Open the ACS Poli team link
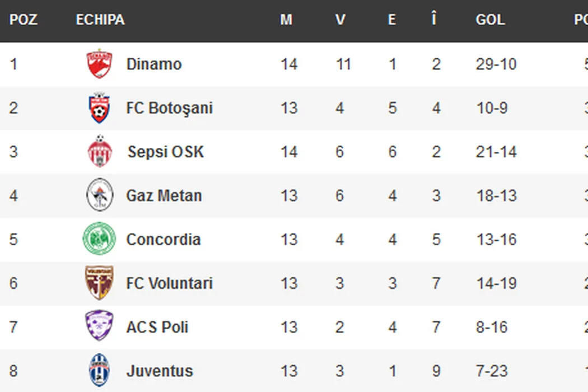This screenshot has width=588, height=392. (157, 326)
